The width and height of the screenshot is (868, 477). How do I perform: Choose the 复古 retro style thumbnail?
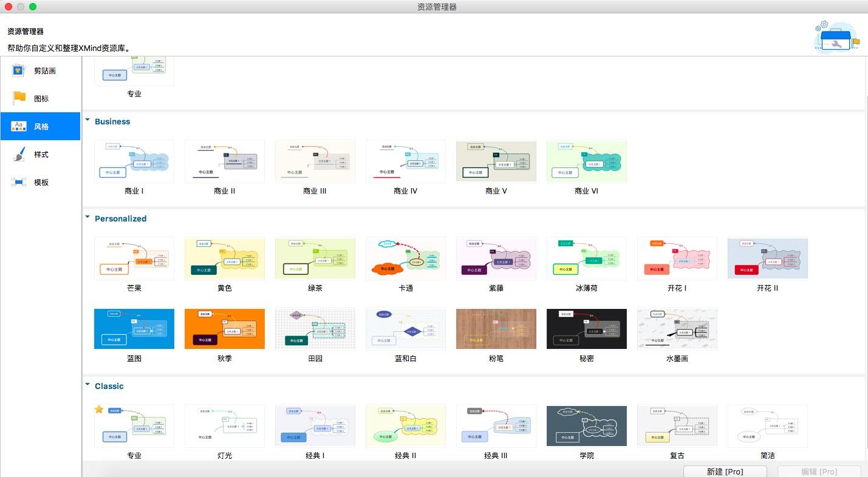(x=677, y=426)
